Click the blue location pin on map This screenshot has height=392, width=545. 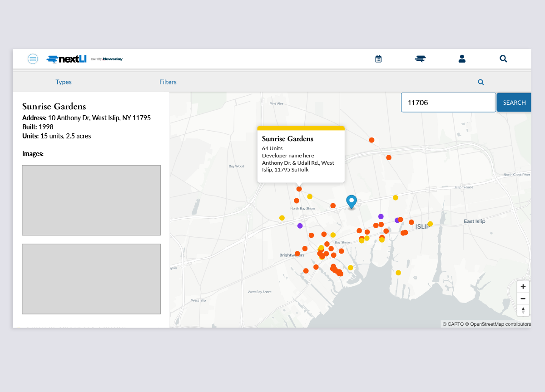[351, 201]
